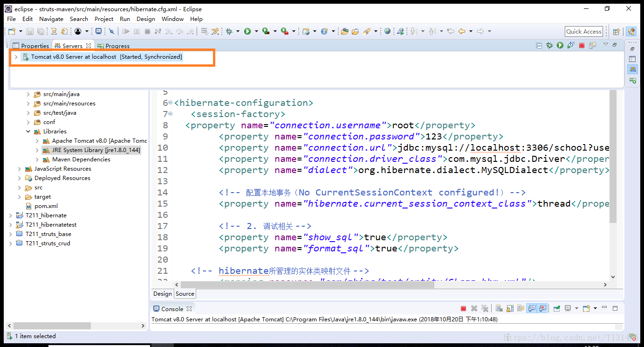Click the Save icon in toolbar
The height and width of the screenshot is (347, 644).
(x=30, y=31)
